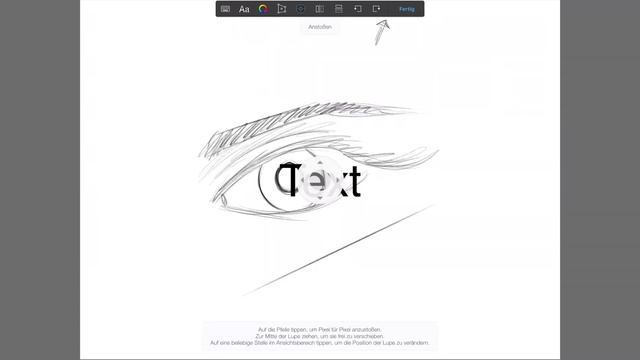Tap the Anstoßen tooltip label
Screen dimensions: 640x360
[320, 27]
